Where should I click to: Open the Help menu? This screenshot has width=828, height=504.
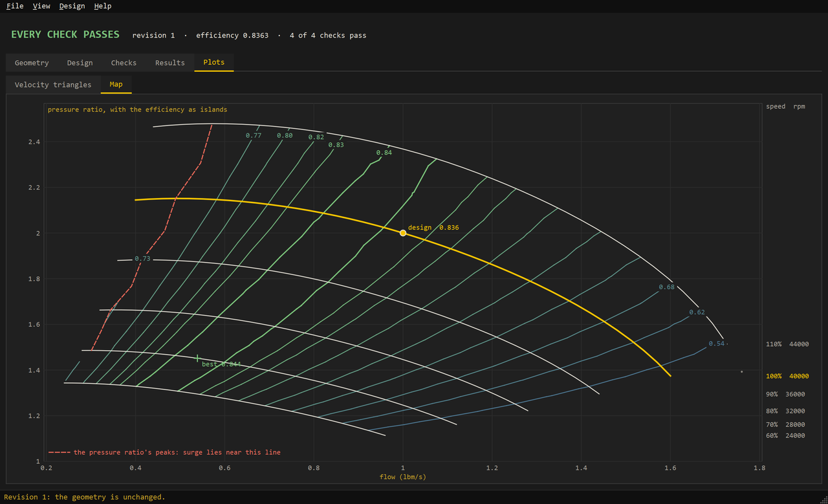pos(103,6)
